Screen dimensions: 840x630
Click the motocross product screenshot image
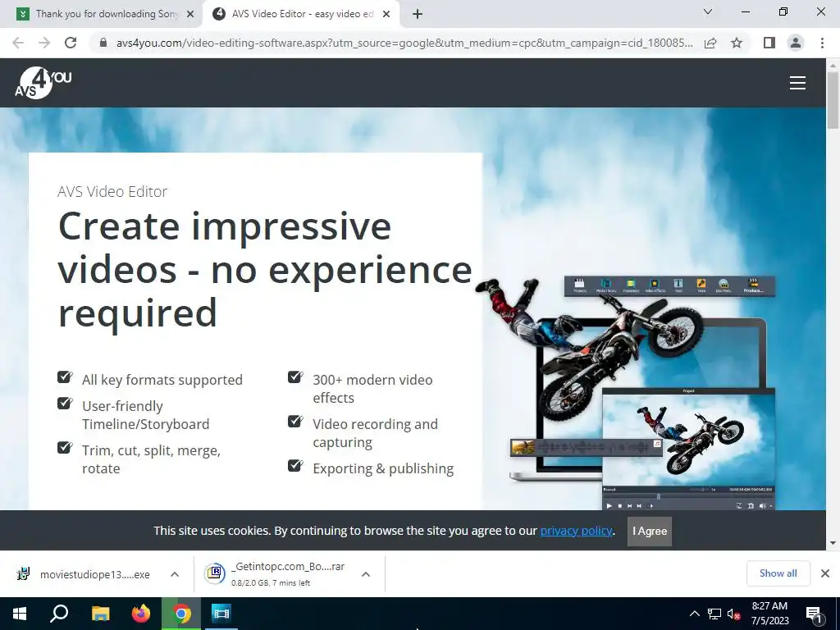(x=627, y=394)
